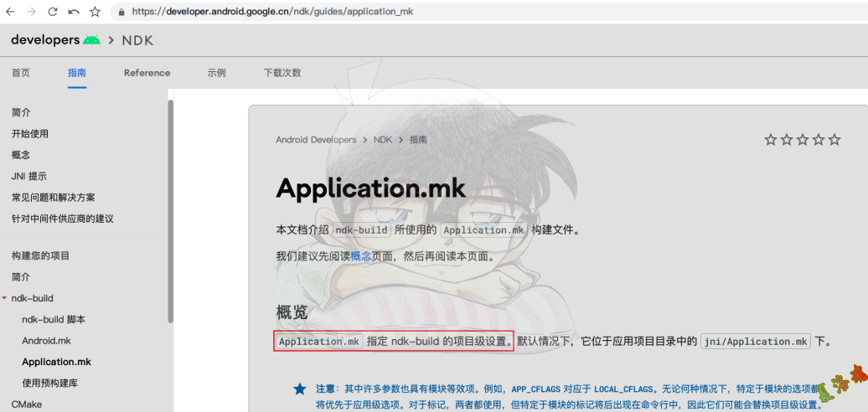Open ndk-build 脚本 in the sidebar
Image resolution: width=868 pixels, height=412 pixels.
(54, 320)
